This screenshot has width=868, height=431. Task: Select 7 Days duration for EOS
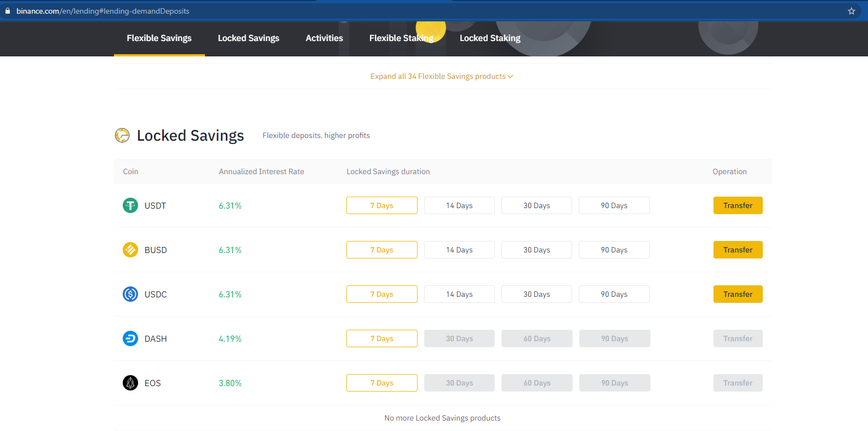coord(382,383)
